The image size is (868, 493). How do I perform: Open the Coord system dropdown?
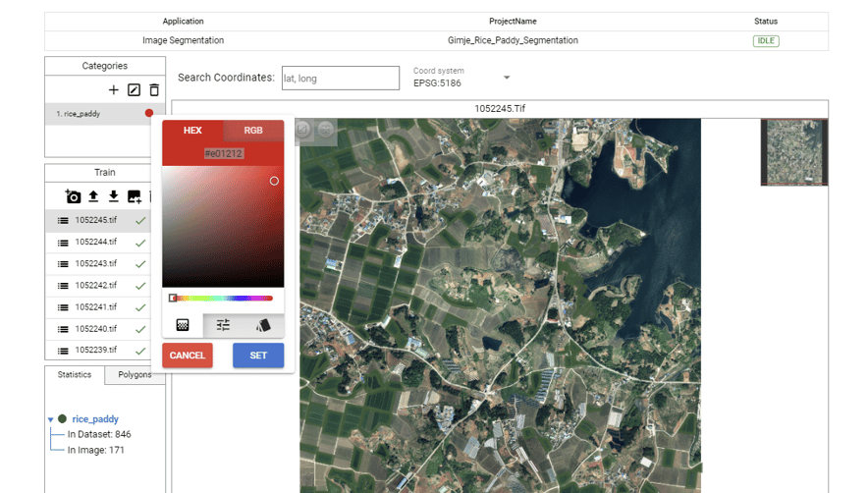pos(507,78)
